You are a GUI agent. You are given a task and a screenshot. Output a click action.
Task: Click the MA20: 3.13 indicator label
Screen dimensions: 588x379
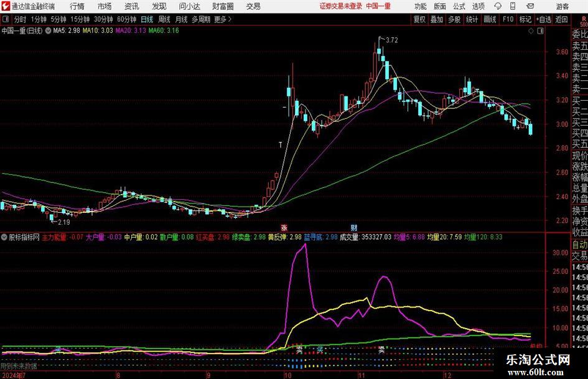(x=131, y=30)
